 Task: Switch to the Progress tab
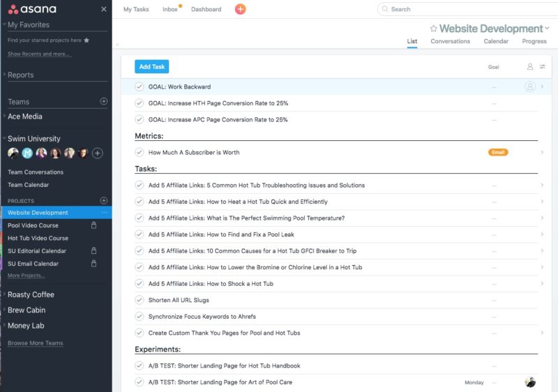[x=534, y=41]
